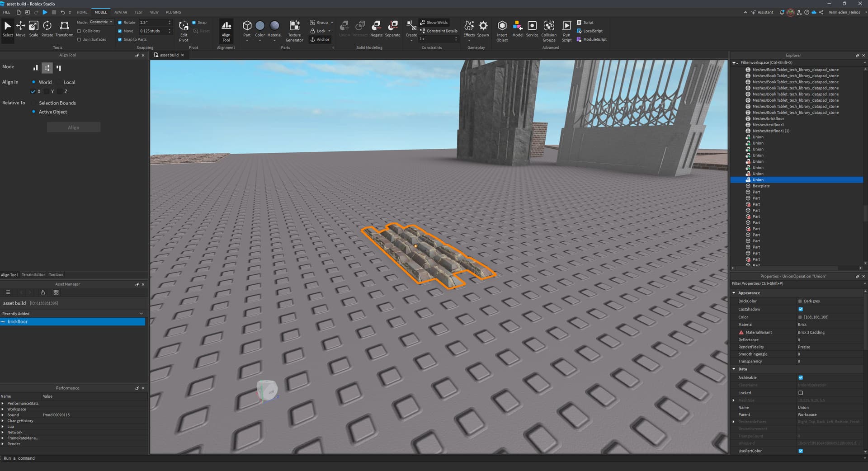Insert a LocalScript
Image resolution: width=868 pixels, height=471 pixels.
pyautogui.click(x=590, y=31)
